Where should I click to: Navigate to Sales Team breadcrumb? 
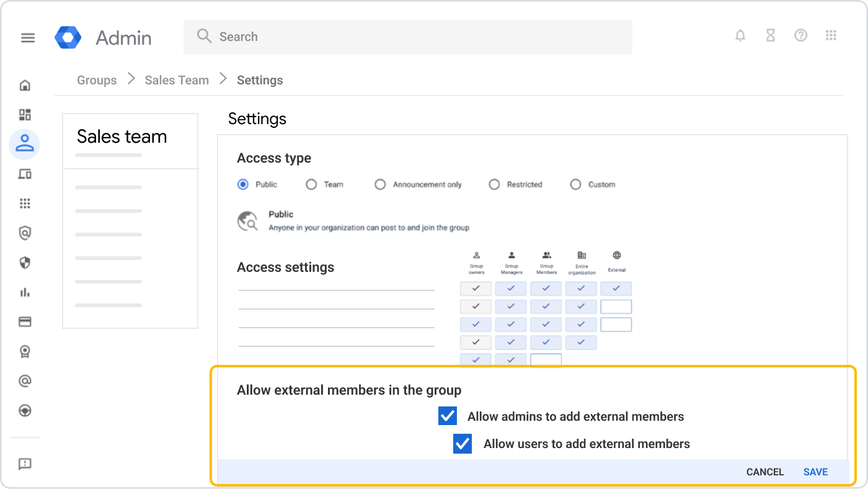coord(177,80)
